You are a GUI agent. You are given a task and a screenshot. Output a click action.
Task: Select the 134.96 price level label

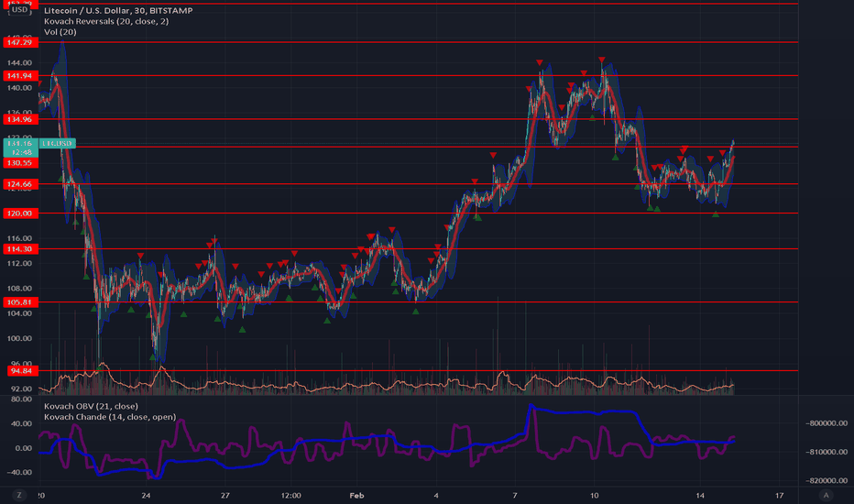coord(20,119)
